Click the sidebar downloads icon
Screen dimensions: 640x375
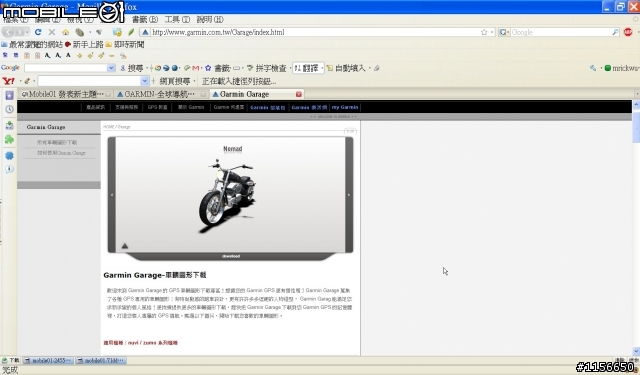[x=9, y=125]
